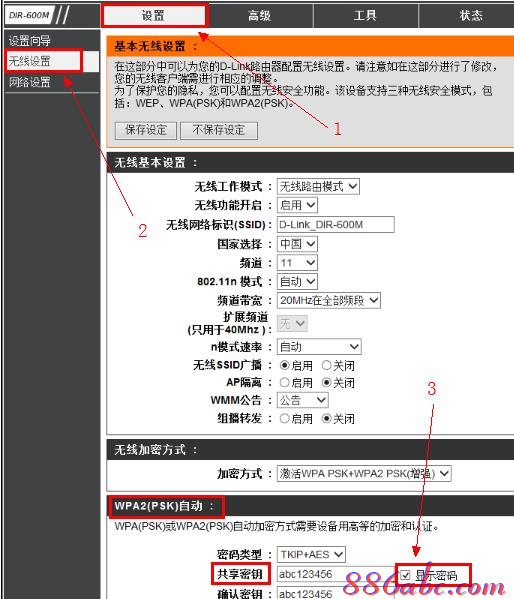Viewport: 514px width, 599px height.
Task: Switch to the 高级 tab
Action: tap(259, 16)
